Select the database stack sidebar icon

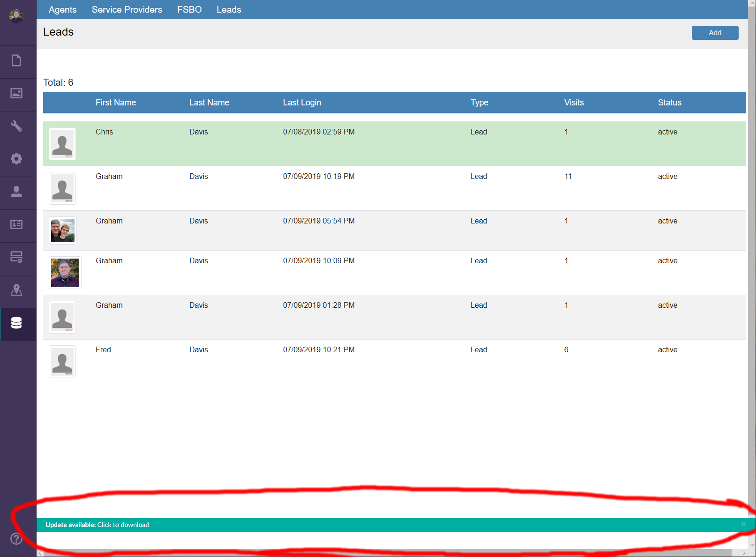pos(16,323)
